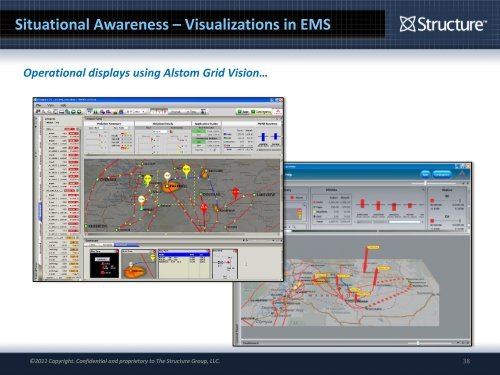
Task: Open the toolbar combo box dropdown
Action: [x=136, y=112]
